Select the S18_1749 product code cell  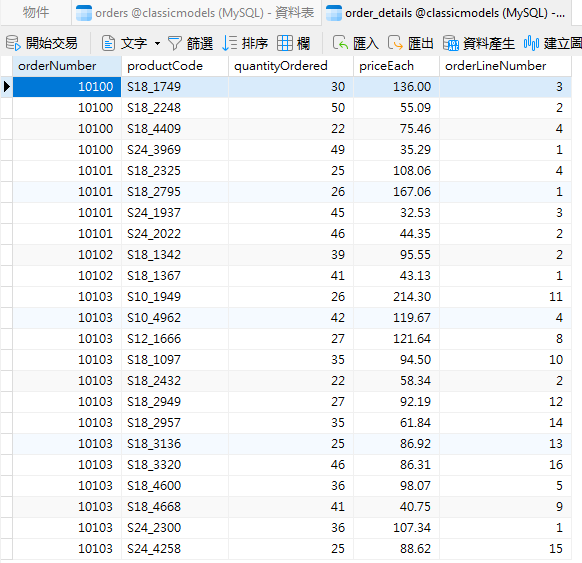[x=175, y=87]
